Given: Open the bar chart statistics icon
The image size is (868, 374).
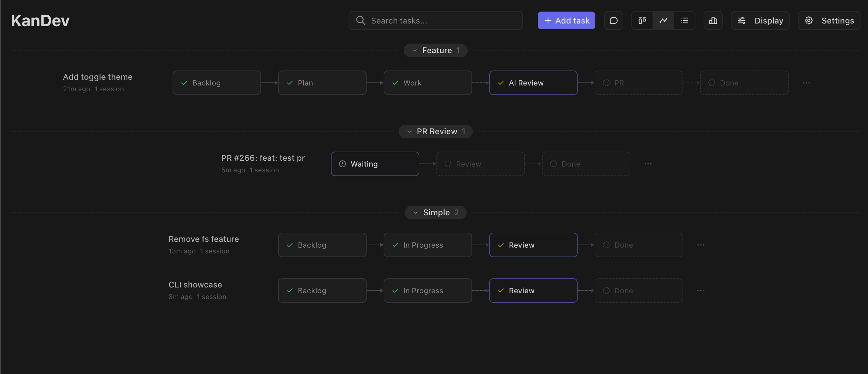Looking at the screenshot, I should (x=713, y=20).
